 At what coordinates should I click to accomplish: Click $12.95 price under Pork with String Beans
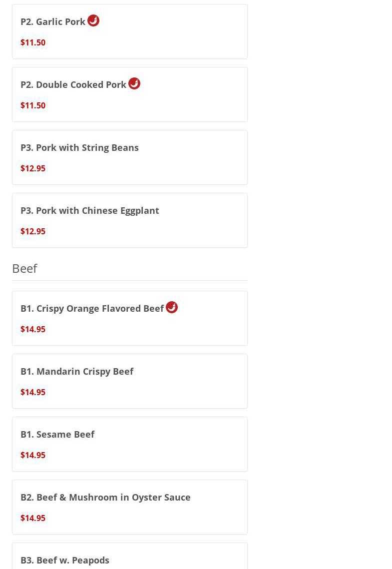point(33,168)
